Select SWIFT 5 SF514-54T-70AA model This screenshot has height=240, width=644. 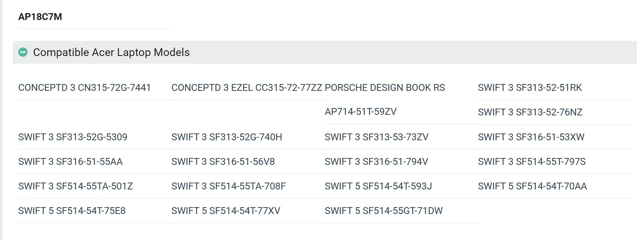click(x=533, y=186)
